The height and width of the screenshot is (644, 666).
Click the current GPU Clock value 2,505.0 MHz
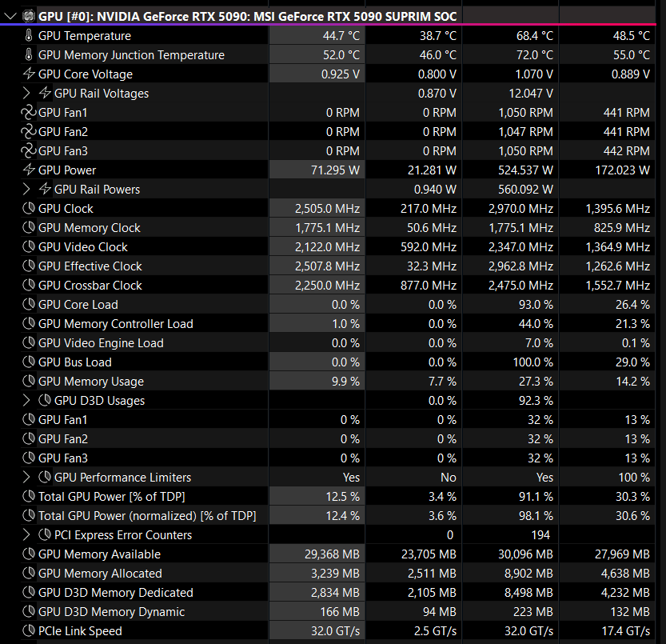pos(328,208)
